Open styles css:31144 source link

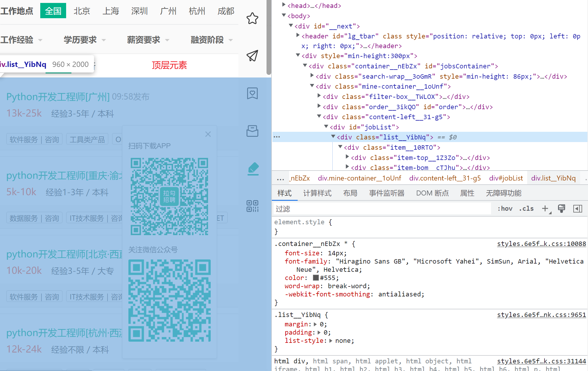(541, 361)
